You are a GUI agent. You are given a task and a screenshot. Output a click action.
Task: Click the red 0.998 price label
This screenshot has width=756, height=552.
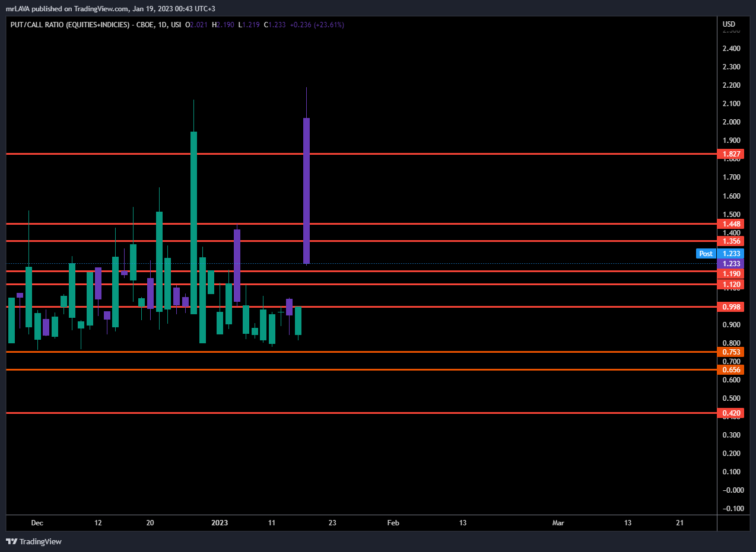click(730, 307)
